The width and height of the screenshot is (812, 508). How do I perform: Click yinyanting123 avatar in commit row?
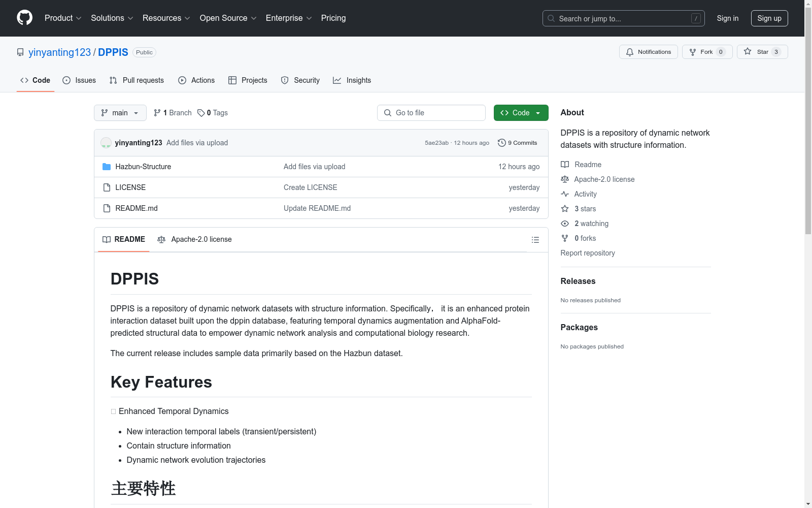tap(106, 143)
